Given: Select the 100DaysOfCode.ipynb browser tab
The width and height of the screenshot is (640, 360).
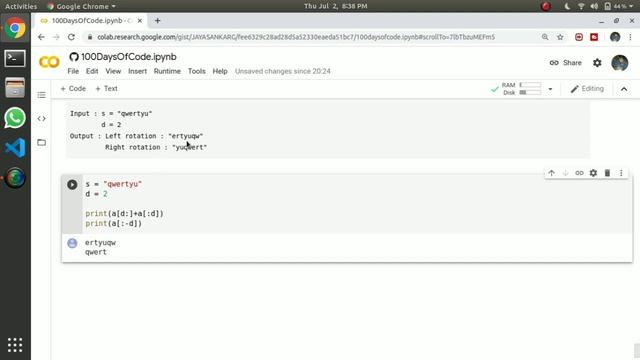Looking at the screenshot, I should pos(91,20).
